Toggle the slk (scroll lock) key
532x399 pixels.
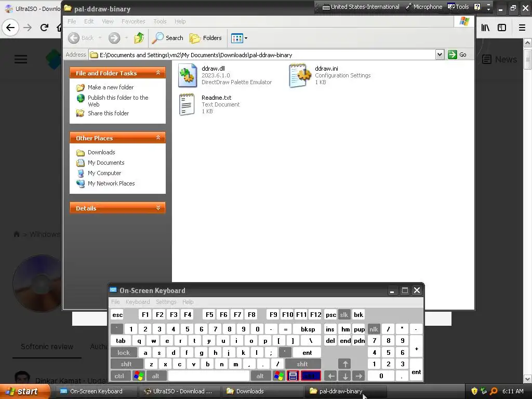click(344, 314)
